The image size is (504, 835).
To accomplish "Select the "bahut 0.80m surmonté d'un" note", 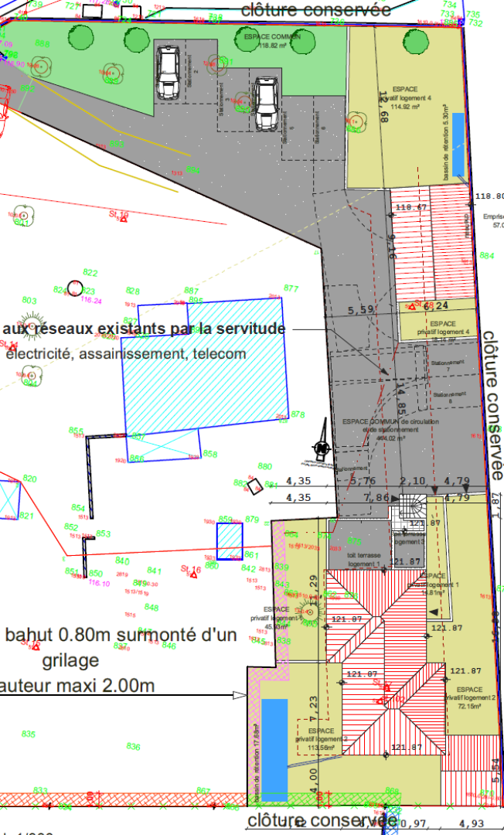I will coord(121,636).
